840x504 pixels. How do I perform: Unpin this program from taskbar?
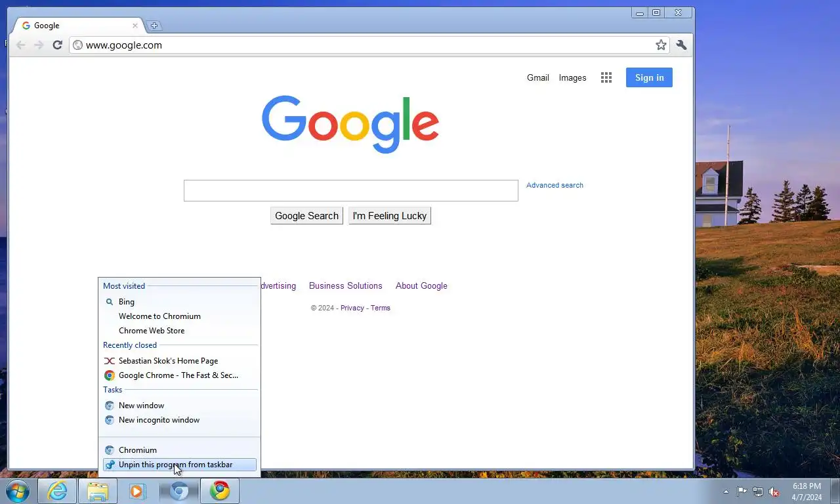coord(180,465)
